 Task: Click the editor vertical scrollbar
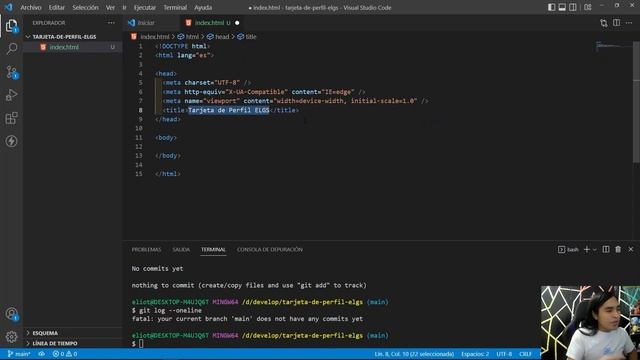point(636,102)
